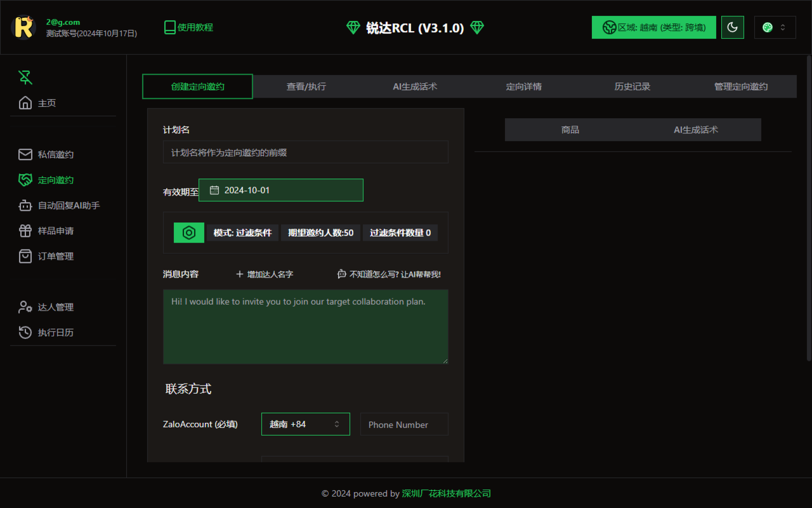Screen dimensions: 812x508
Task: Open the 越南 +84 country code dropdown
Action: (305, 424)
